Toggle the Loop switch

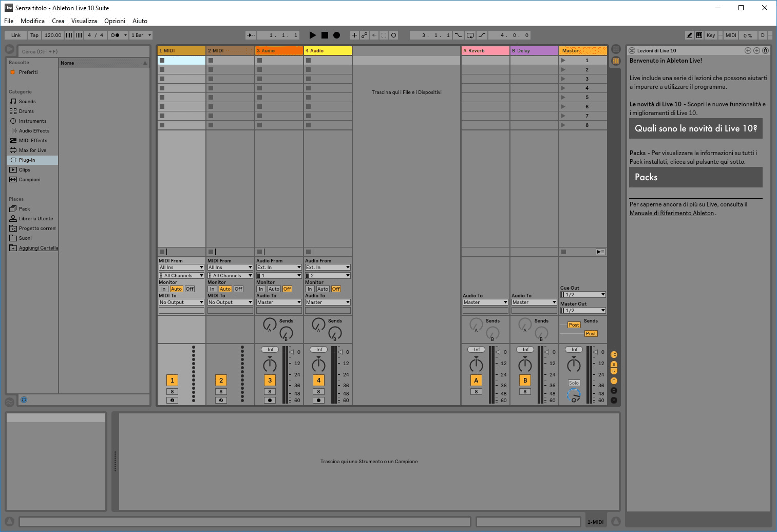(470, 35)
